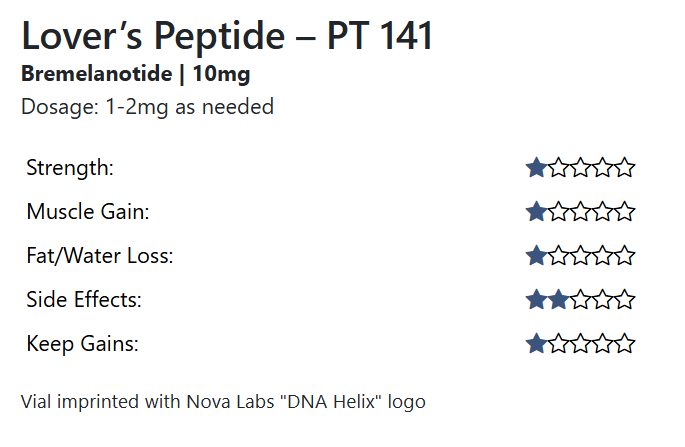Click the first star for Keep Gains
The width and height of the screenshot is (685, 447).
coord(537,344)
